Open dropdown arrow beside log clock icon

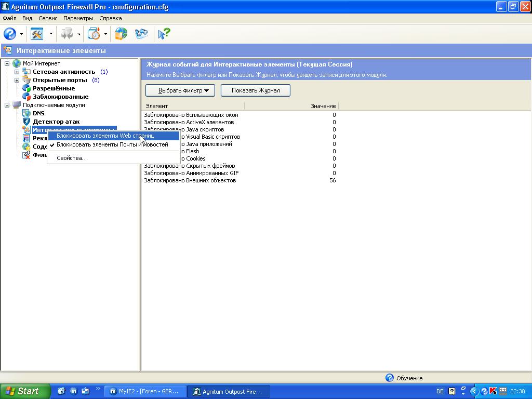(x=105, y=34)
